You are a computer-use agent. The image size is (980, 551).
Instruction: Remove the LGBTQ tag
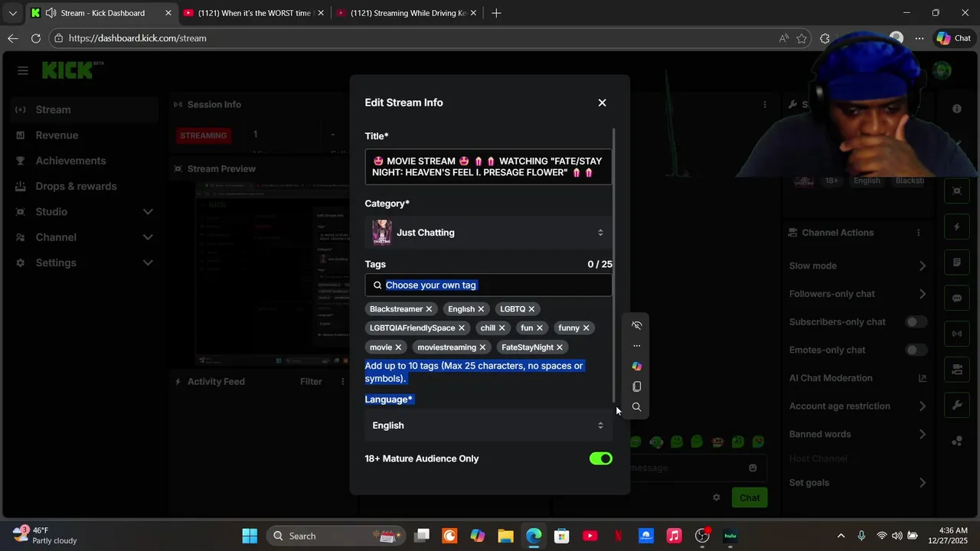531,309
